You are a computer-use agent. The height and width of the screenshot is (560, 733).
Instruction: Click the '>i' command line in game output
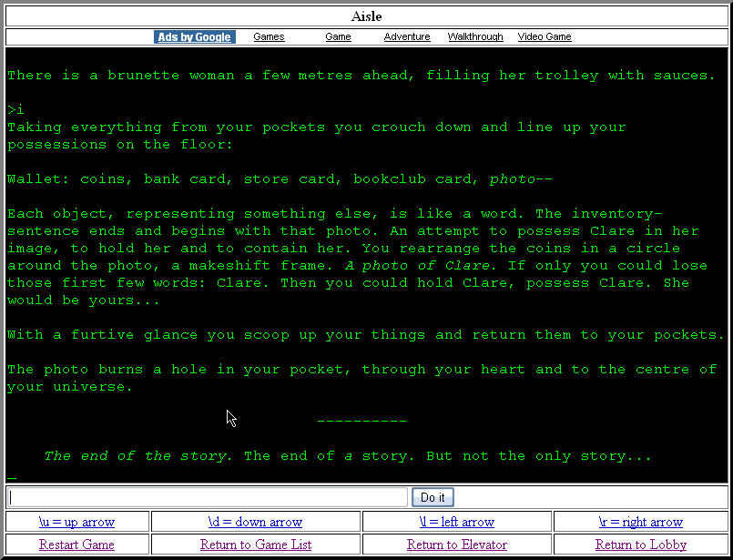[16, 110]
